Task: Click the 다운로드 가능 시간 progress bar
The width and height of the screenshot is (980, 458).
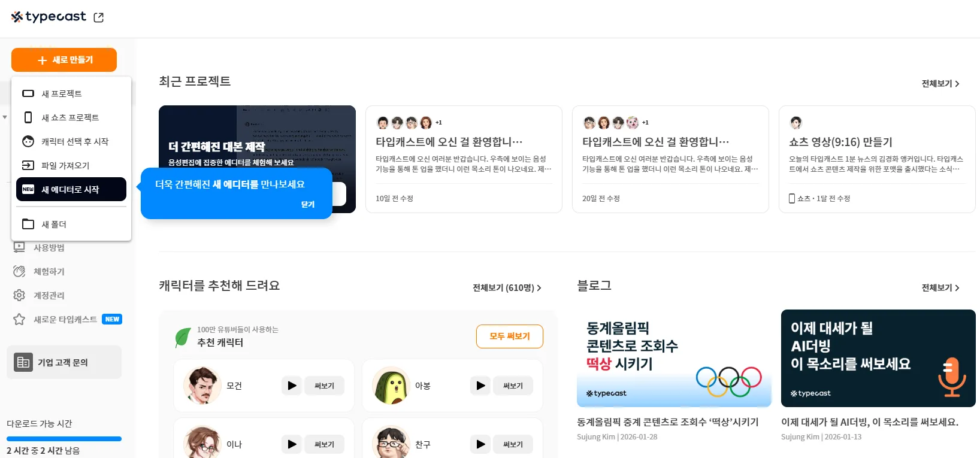Action: [64, 439]
